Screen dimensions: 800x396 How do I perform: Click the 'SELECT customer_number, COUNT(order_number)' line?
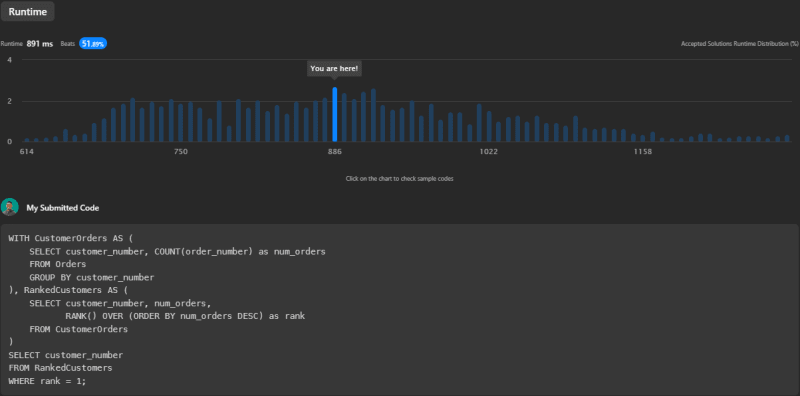pos(177,252)
